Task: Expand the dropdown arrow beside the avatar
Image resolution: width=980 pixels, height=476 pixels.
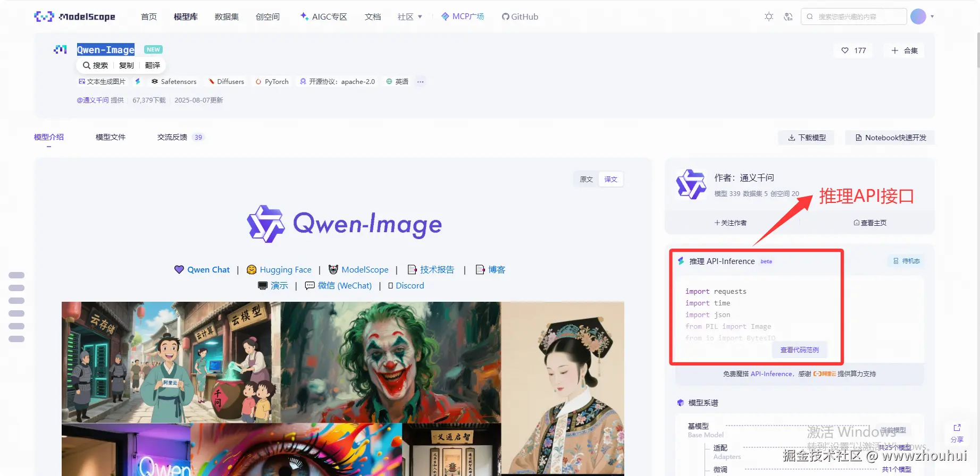Action: (932, 16)
